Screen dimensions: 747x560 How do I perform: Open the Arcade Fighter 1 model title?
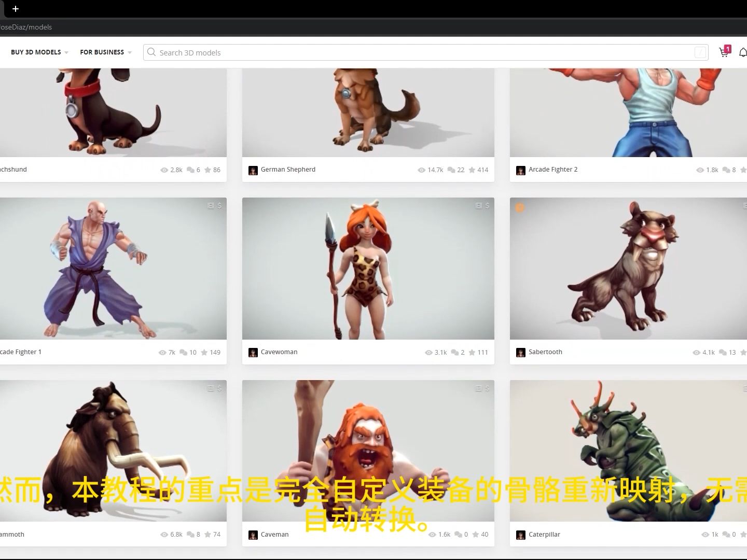tap(21, 352)
